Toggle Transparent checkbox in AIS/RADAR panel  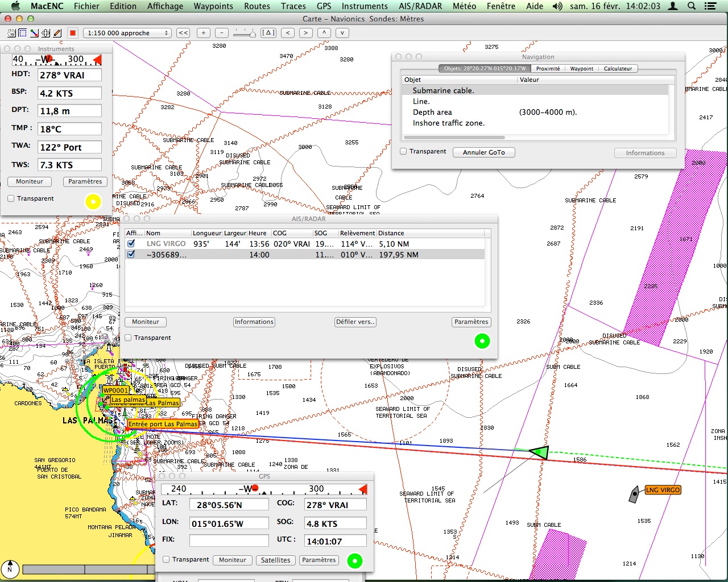point(129,338)
